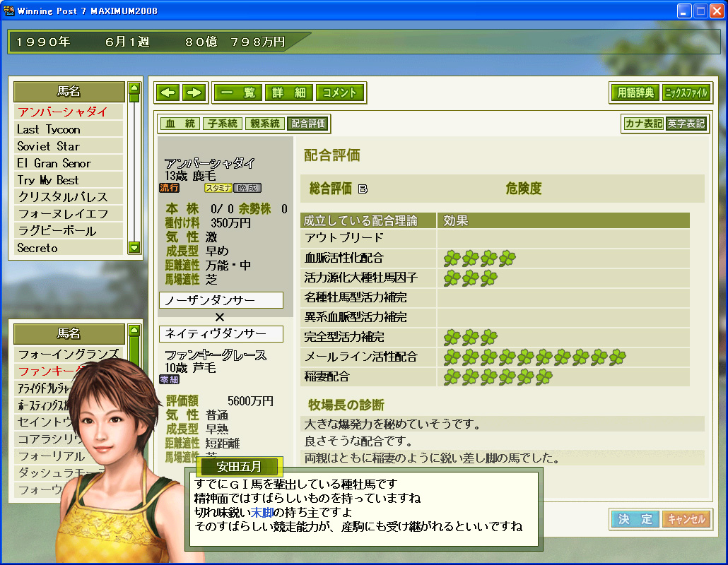Switch to カナ表記 name display
Image resolution: width=728 pixels, height=565 pixels.
click(643, 124)
